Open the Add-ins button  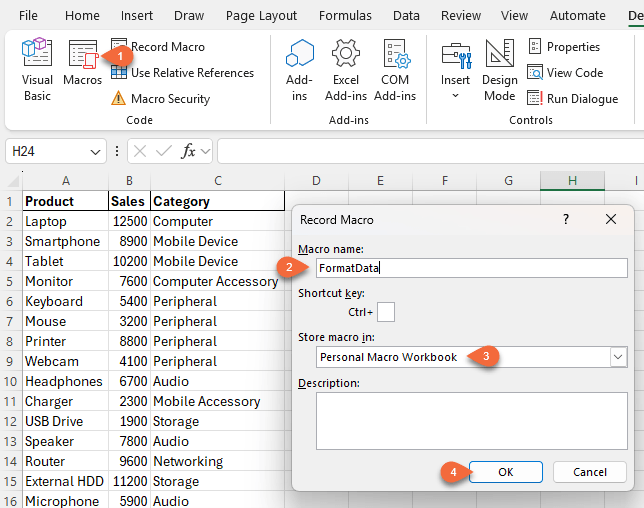point(299,70)
